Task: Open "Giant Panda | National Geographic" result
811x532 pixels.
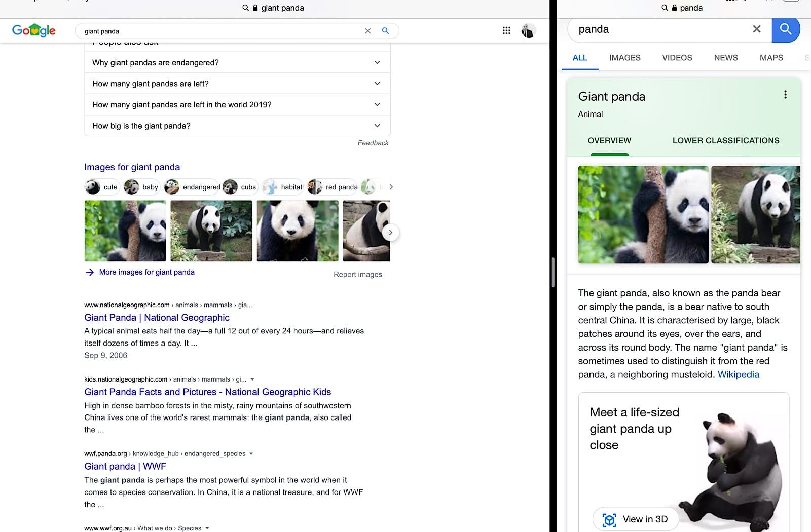Action: [157, 318]
